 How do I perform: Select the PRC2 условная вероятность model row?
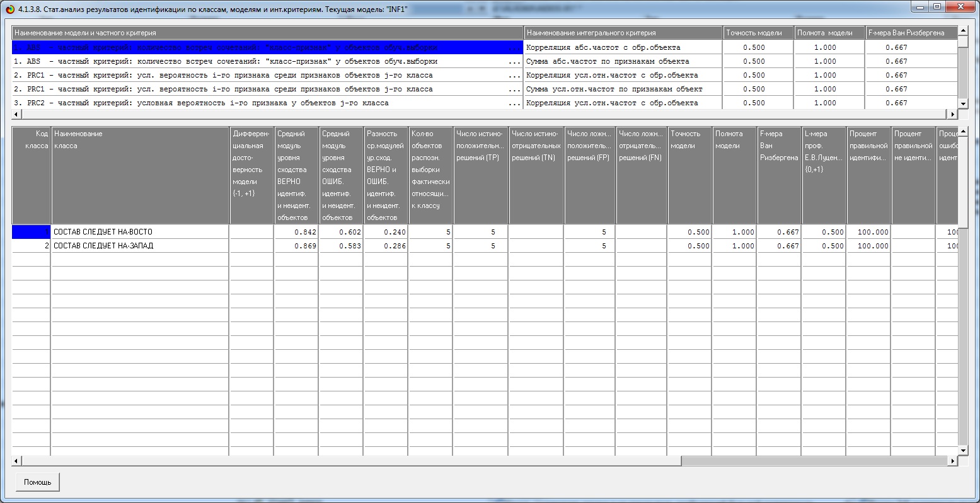click(265, 103)
